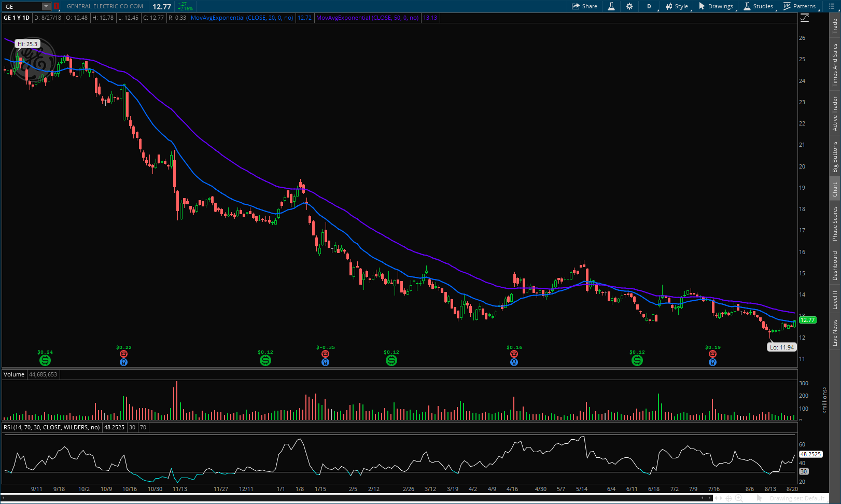Click the 48.2525 RSI axis tag
This screenshot has width=841, height=504.
click(811, 454)
